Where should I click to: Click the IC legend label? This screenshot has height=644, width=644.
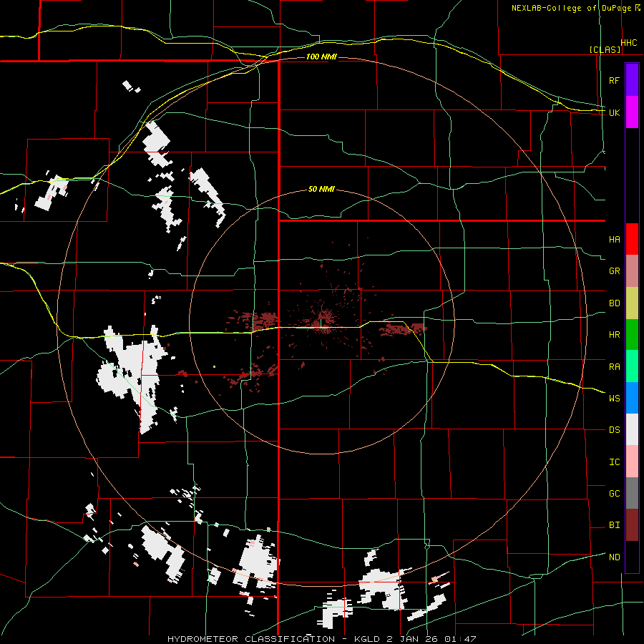(615, 462)
